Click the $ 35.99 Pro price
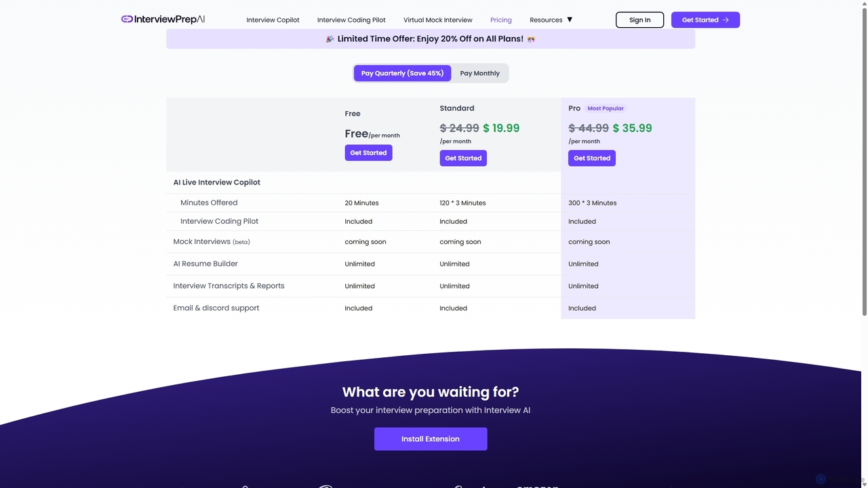868x488 pixels. pos(632,128)
